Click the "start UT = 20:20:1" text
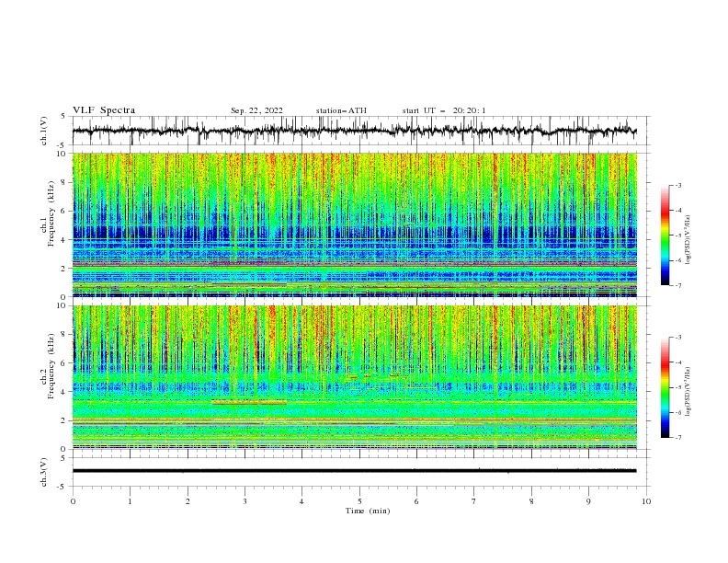Screen dimensions: 728x563 tap(444, 110)
